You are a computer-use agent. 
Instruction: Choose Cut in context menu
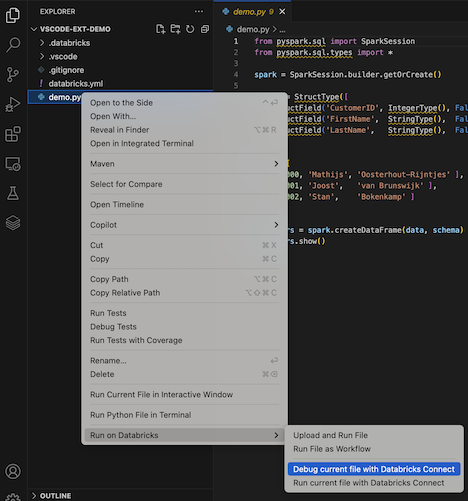(x=184, y=245)
